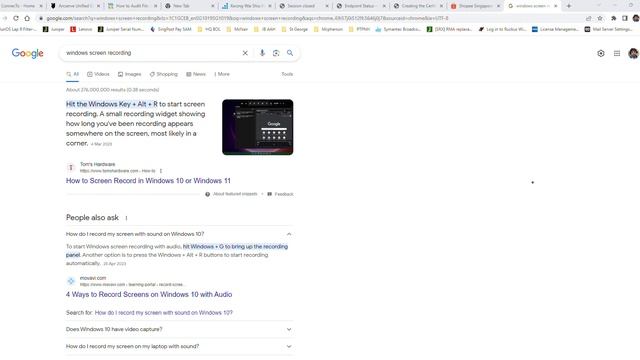
Task: Search by image with the Lens icon
Action: pyautogui.click(x=276, y=53)
